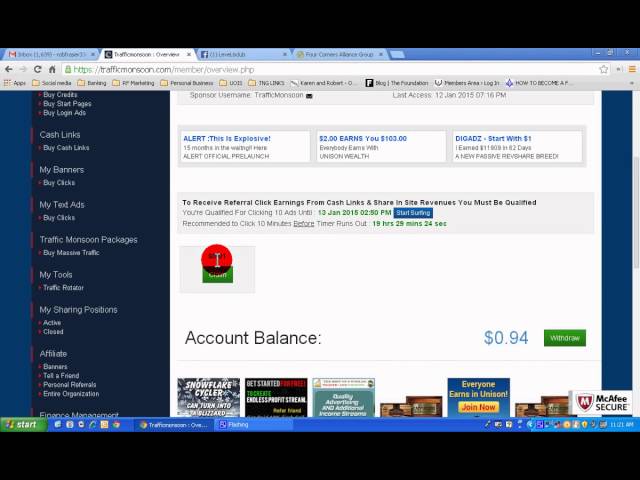
Task: Open Chrome menu hamburger icon
Action: [632, 69]
